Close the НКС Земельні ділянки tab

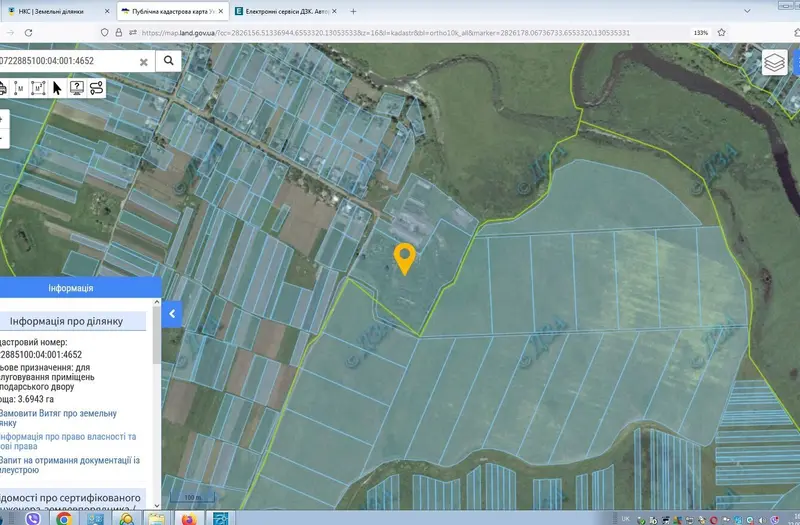107,11
